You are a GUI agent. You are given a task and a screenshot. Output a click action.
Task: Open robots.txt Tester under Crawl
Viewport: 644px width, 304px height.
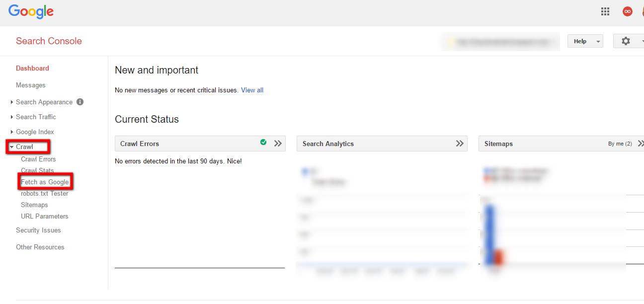click(45, 193)
